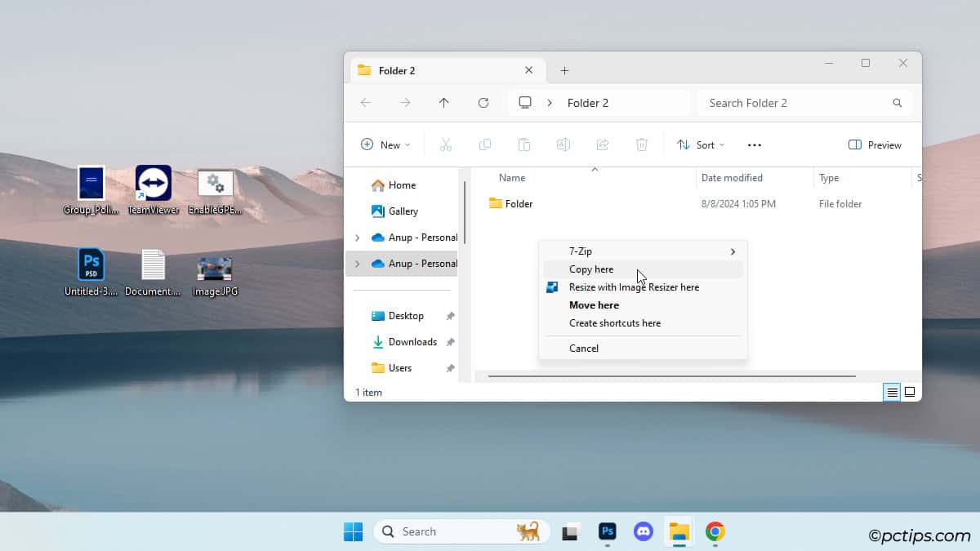Toggle the Preview pane
The height and width of the screenshot is (551, 980).
click(875, 144)
